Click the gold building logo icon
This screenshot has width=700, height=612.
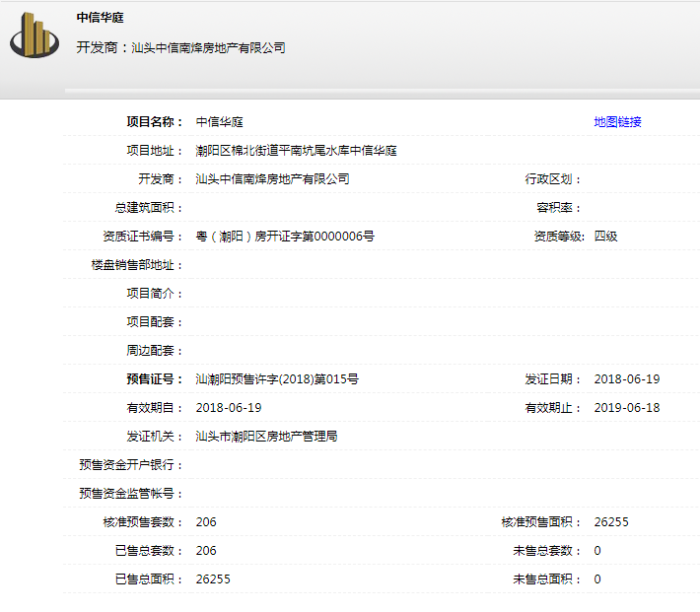point(35,36)
